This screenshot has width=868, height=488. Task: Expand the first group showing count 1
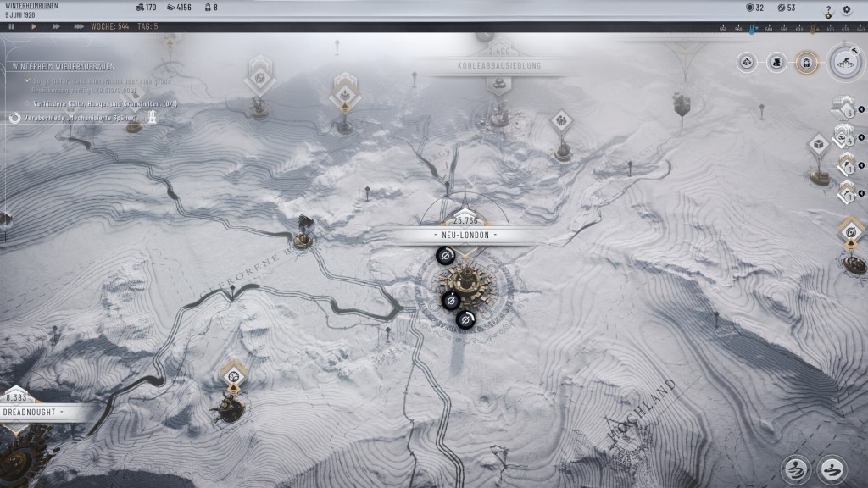pos(846,164)
